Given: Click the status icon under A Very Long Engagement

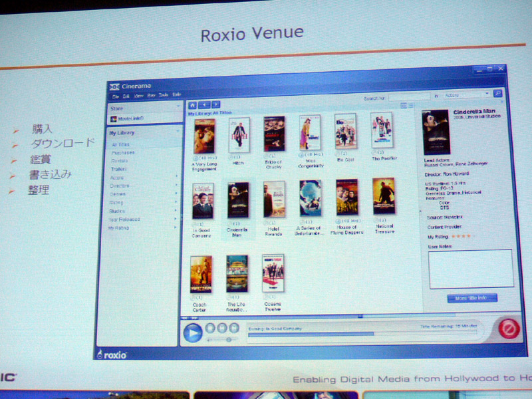Looking at the screenshot, I should tap(196, 158).
